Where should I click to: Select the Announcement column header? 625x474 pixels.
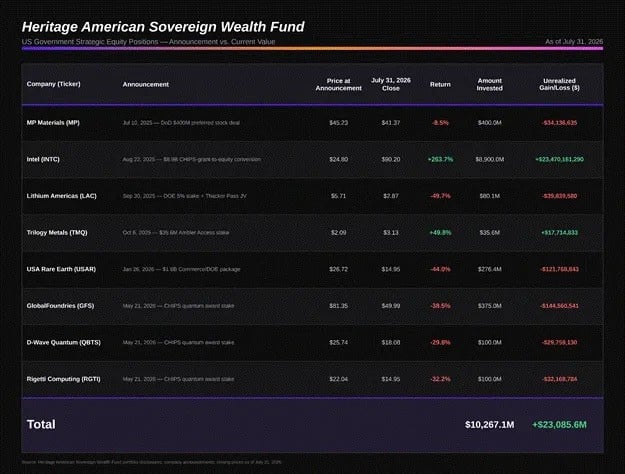click(145, 85)
